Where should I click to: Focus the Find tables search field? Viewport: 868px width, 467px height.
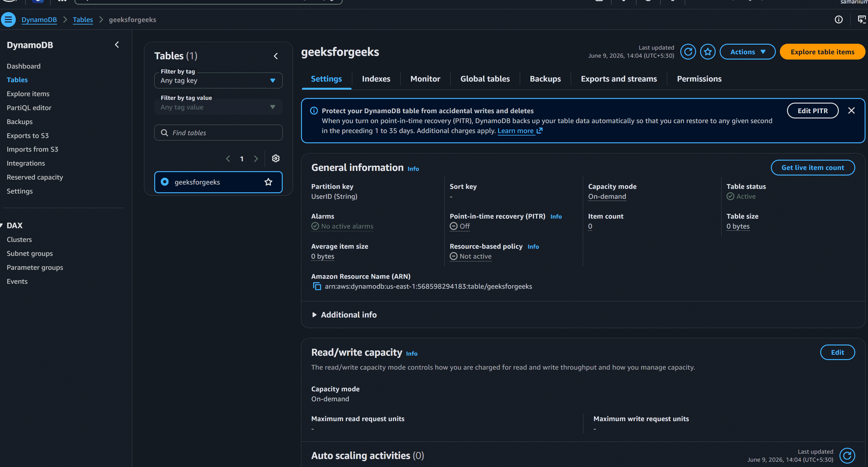click(218, 133)
